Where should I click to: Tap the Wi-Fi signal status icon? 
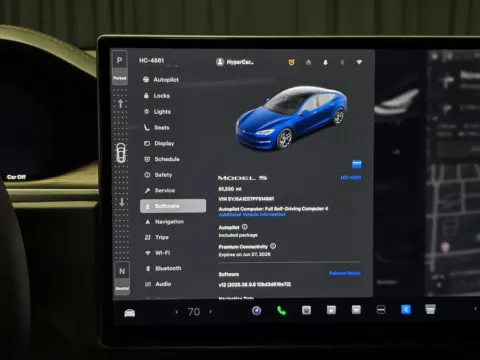tap(359, 62)
